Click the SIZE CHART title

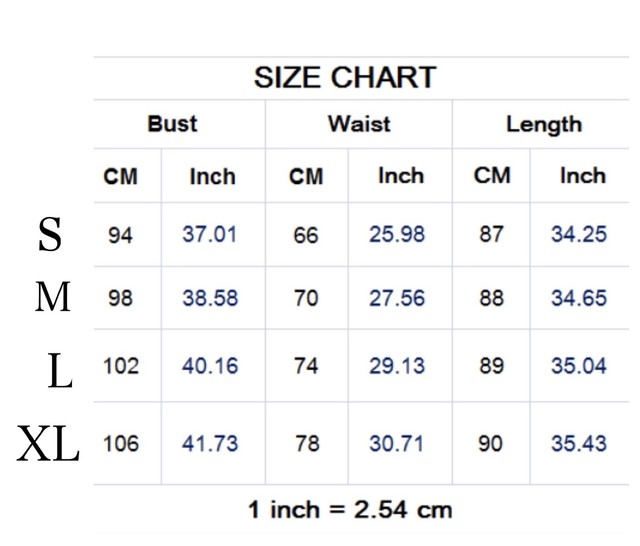pos(345,78)
